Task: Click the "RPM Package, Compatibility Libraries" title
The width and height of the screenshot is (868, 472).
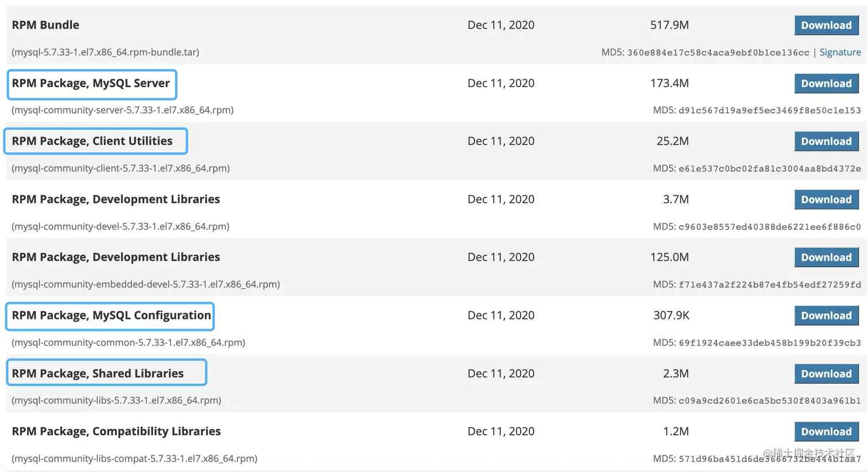Action: (116, 431)
